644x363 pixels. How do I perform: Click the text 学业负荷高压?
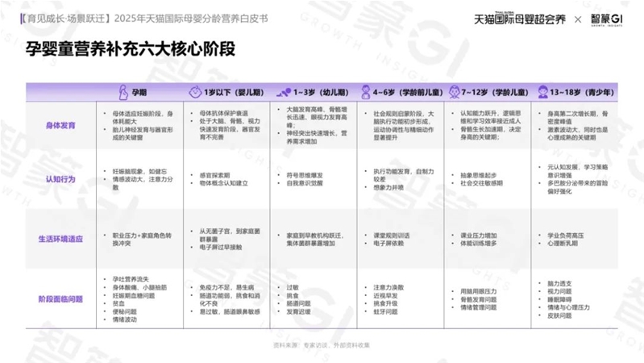pos(566,236)
